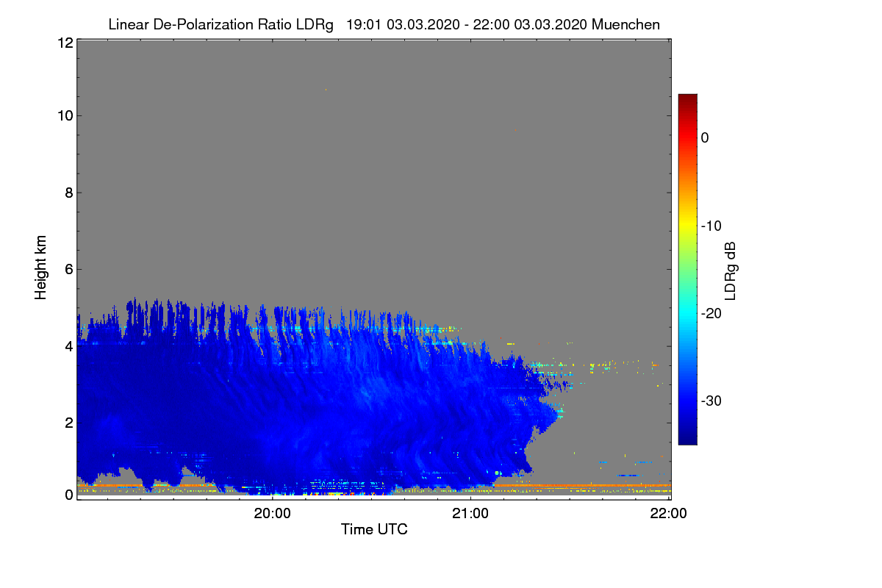
Task: Click the 8 km height tick label
Action: coord(68,193)
